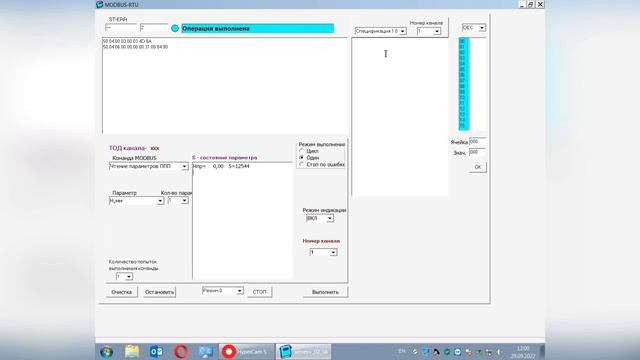Image resolution: width=640 pixels, height=360 pixels.
Task: Switch to HyperCam 5 in the taskbar
Action: click(x=246, y=351)
